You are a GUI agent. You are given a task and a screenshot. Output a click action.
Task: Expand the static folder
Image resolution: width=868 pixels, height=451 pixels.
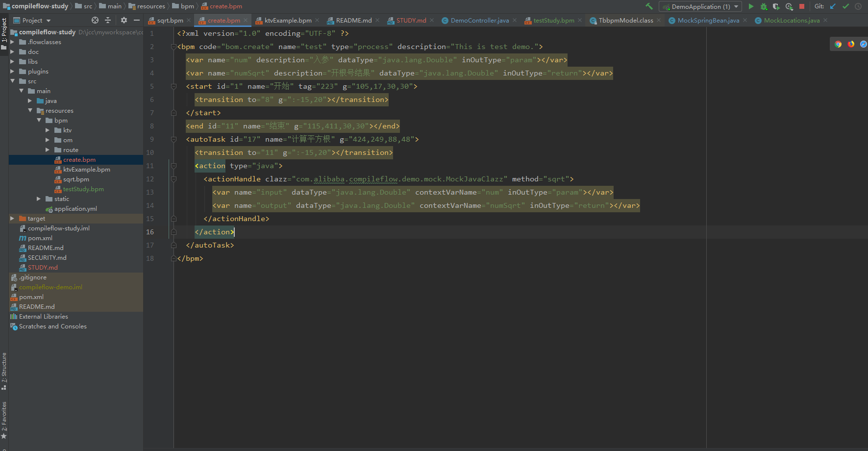pos(39,199)
